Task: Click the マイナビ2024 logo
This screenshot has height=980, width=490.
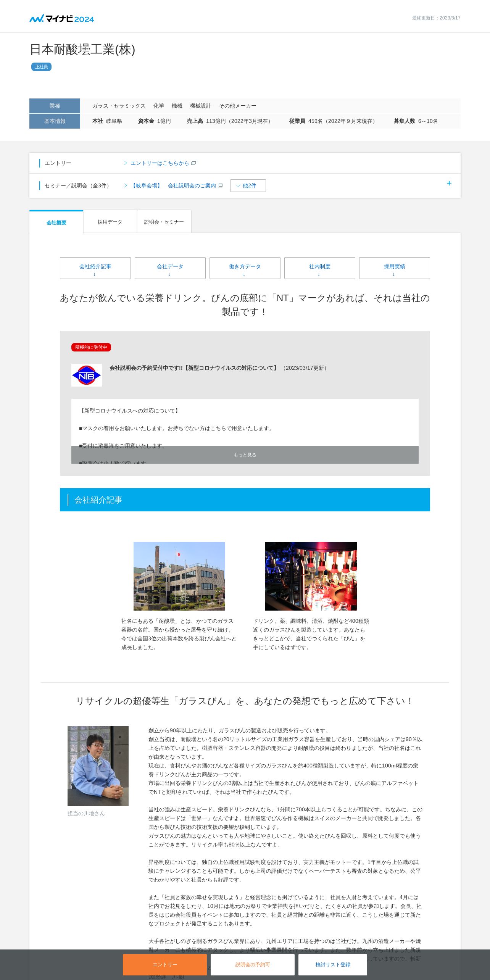Action: pos(62,18)
